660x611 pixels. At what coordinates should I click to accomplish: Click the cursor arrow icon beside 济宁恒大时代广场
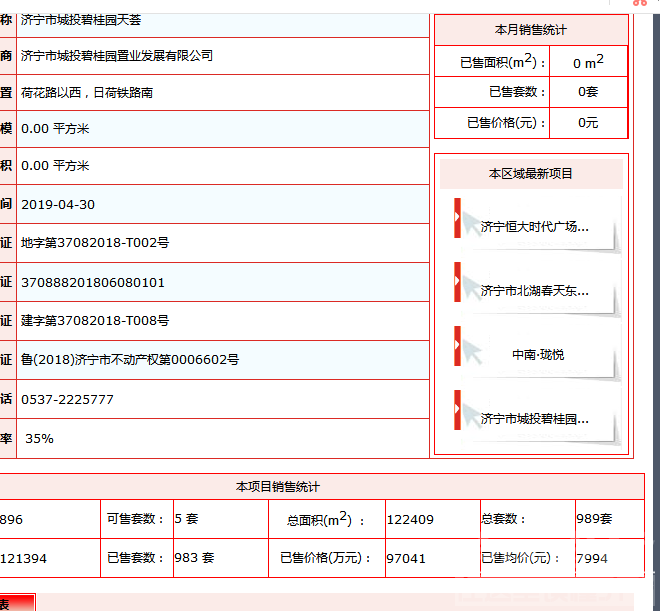(x=471, y=223)
